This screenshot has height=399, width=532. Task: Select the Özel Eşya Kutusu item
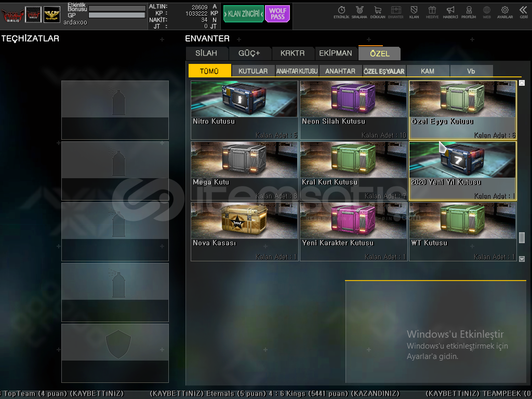tap(463, 110)
